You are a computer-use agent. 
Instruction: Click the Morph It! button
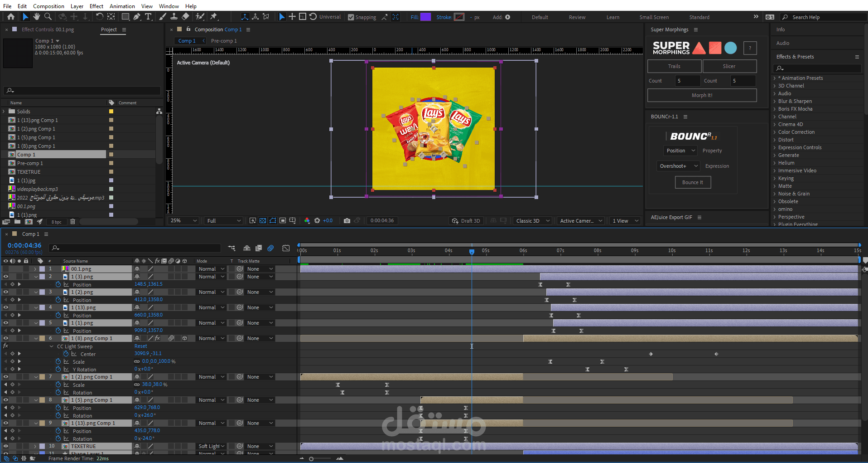point(702,95)
